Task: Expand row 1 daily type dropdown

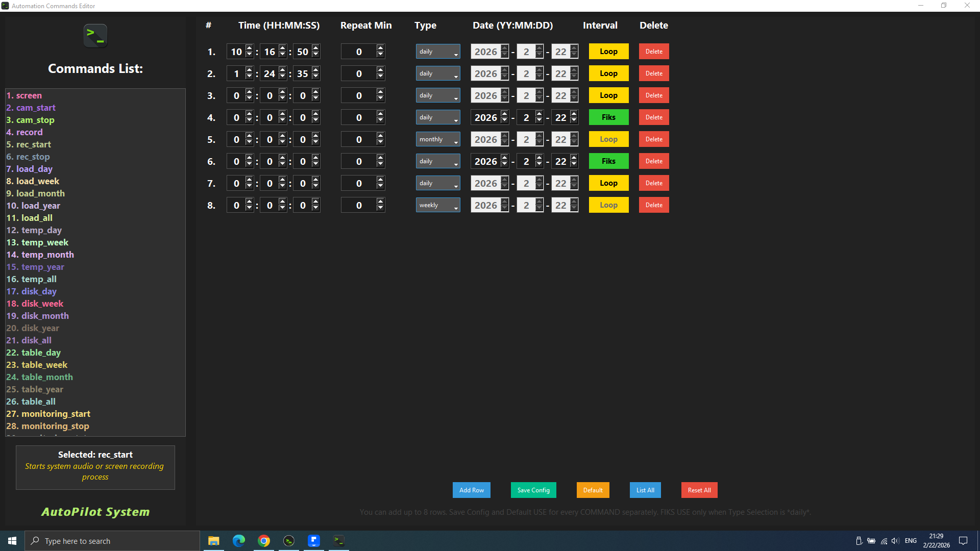Action: point(438,52)
